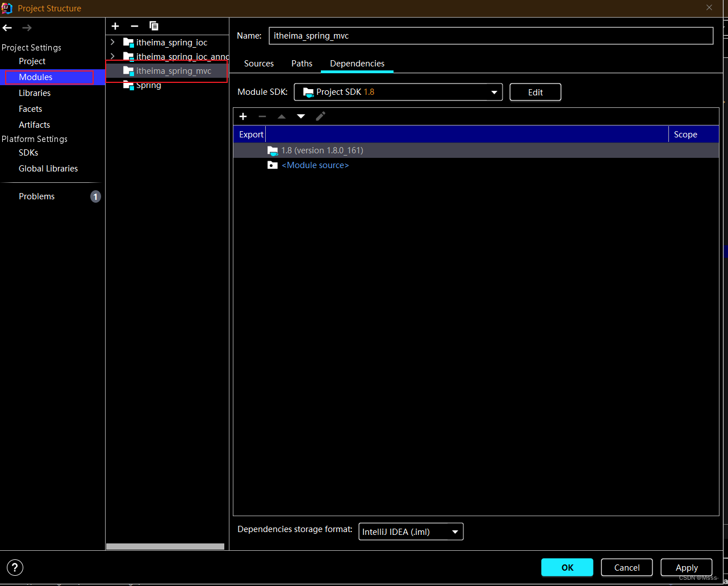Click the forward navigation arrow
Viewport: 728px width, 586px height.
point(27,27)
